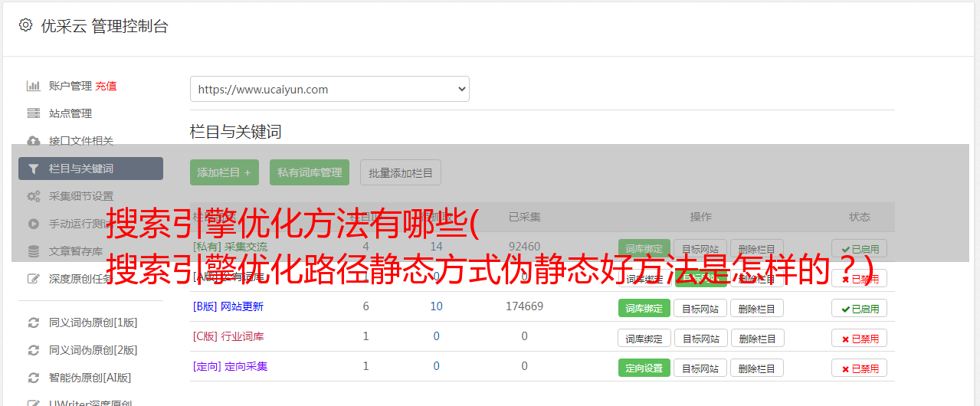This screenshot has height=406, width=980.
Task: Click the 已采集 column header
Action: [x=525, y=217]
